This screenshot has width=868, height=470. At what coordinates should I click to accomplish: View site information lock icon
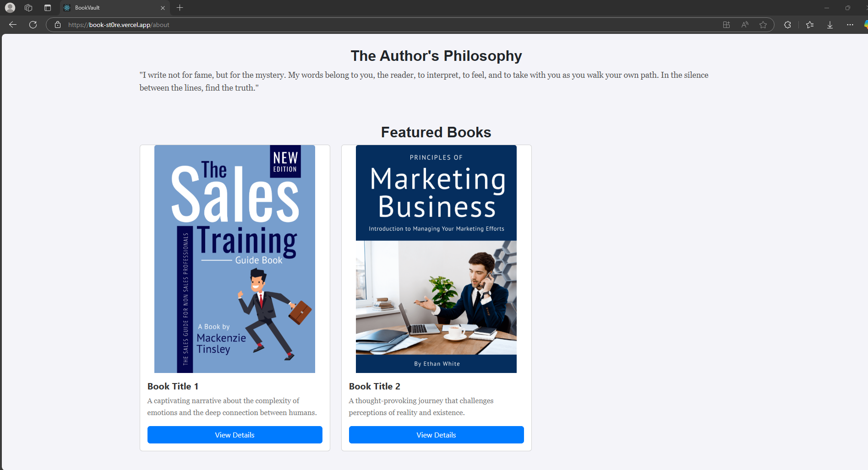[58, 25]
